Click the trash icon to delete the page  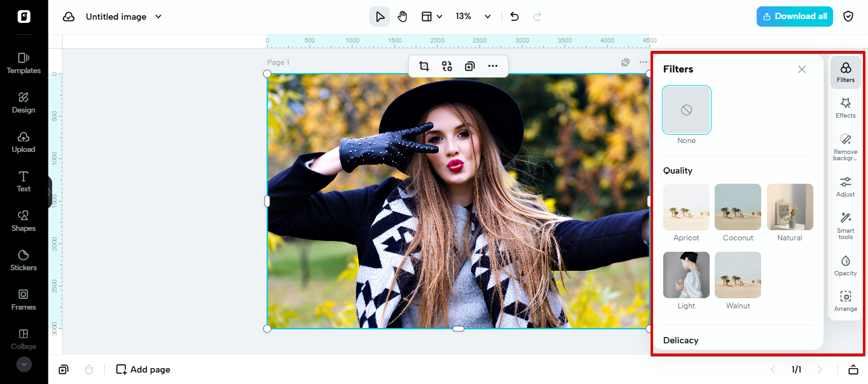[x=89, y=369]
